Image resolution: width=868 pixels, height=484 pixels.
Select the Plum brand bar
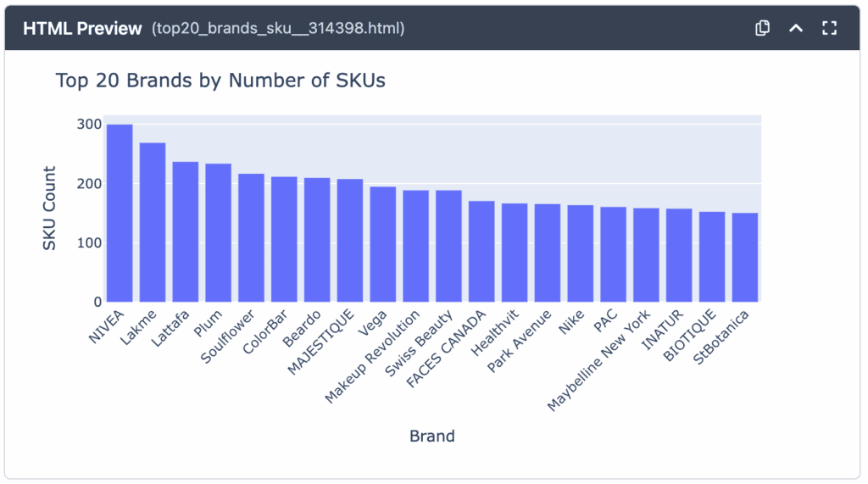(x=219, y=233)
